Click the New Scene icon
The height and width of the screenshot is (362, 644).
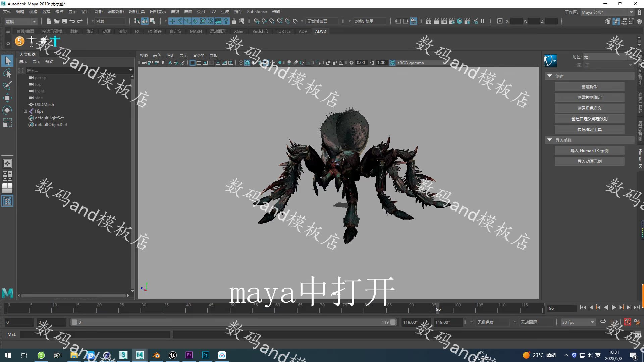(x=49, y=21)
